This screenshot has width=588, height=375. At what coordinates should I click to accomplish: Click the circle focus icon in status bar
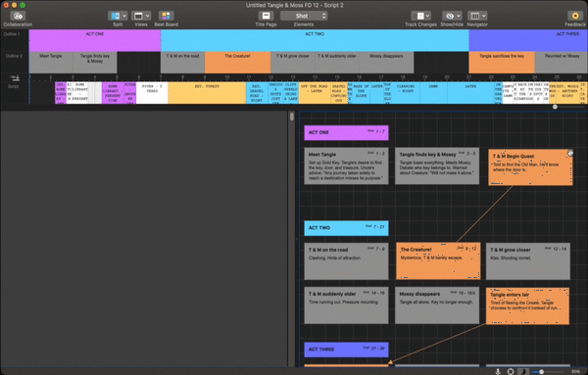coord(511,371)
